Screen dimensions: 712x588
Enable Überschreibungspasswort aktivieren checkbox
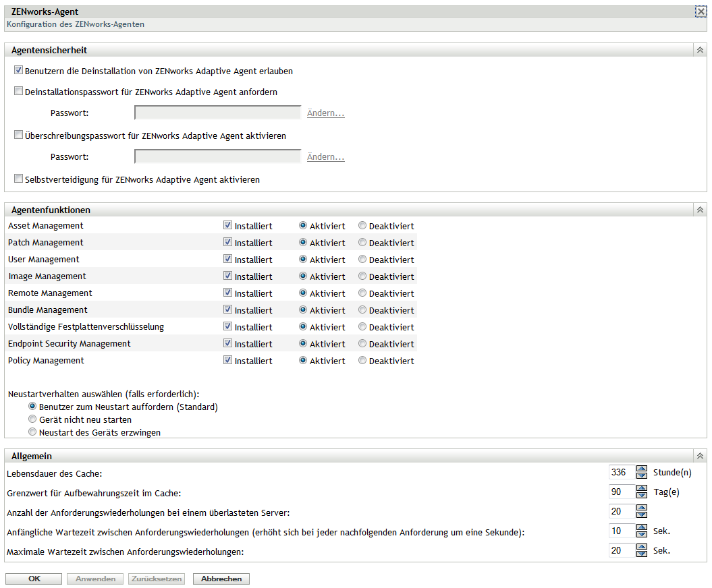[18, 135]
